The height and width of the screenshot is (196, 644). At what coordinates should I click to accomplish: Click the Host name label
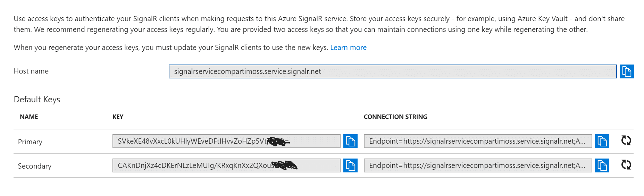(31, 71)
